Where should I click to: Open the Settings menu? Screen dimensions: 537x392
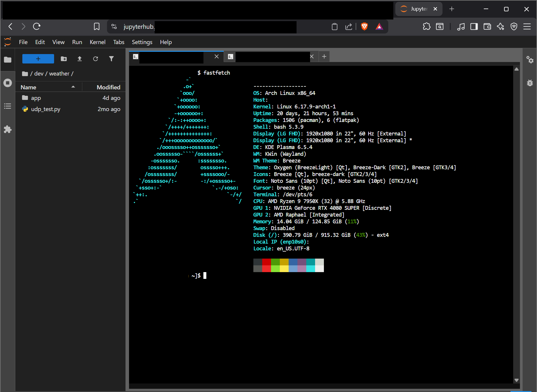(x=142, y=42)
